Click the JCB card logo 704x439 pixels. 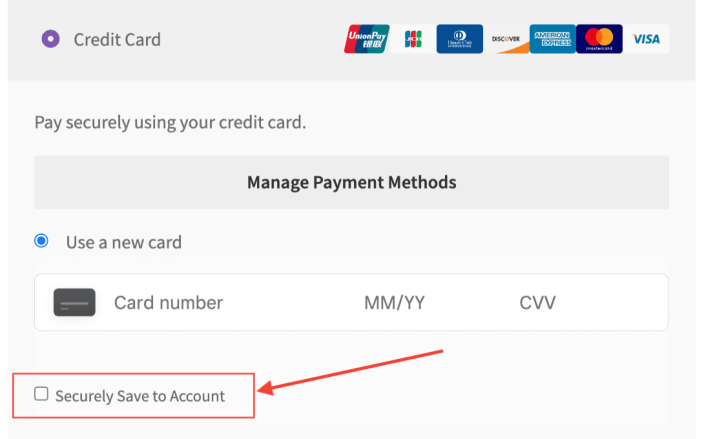click(x=412, y=39)
